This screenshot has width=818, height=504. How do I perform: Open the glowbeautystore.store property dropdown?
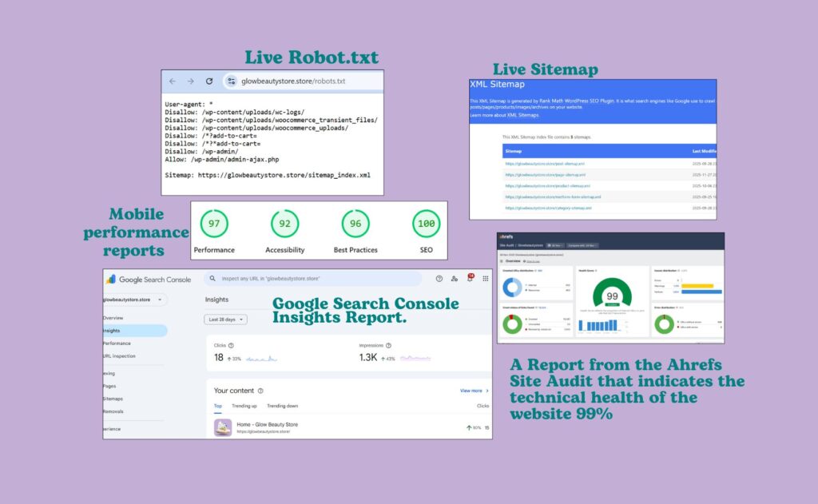(x=133, y=300)
